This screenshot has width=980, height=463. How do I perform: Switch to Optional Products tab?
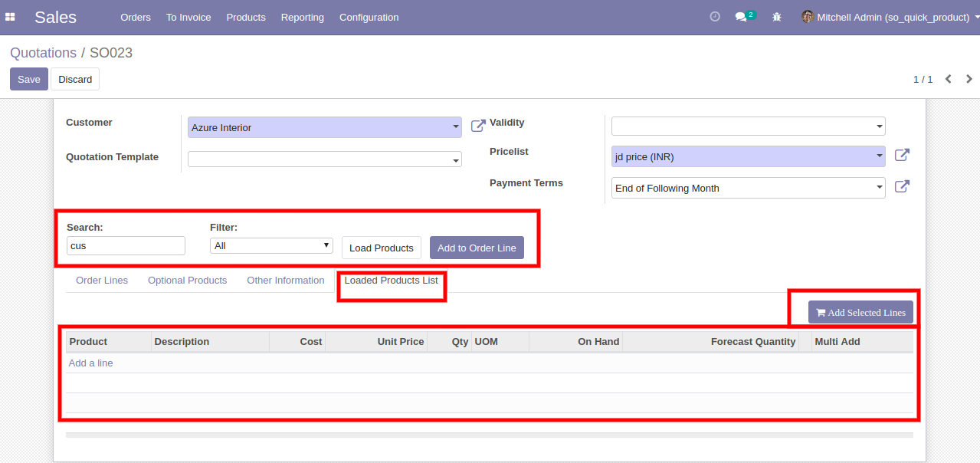point(187,281)
